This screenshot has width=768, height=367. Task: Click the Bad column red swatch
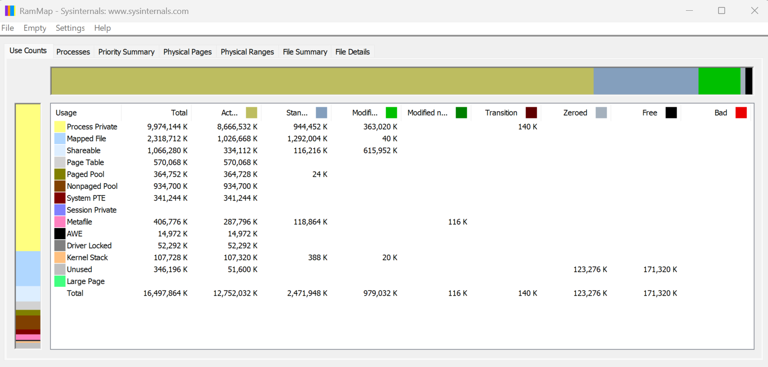[x=741, y=113]
